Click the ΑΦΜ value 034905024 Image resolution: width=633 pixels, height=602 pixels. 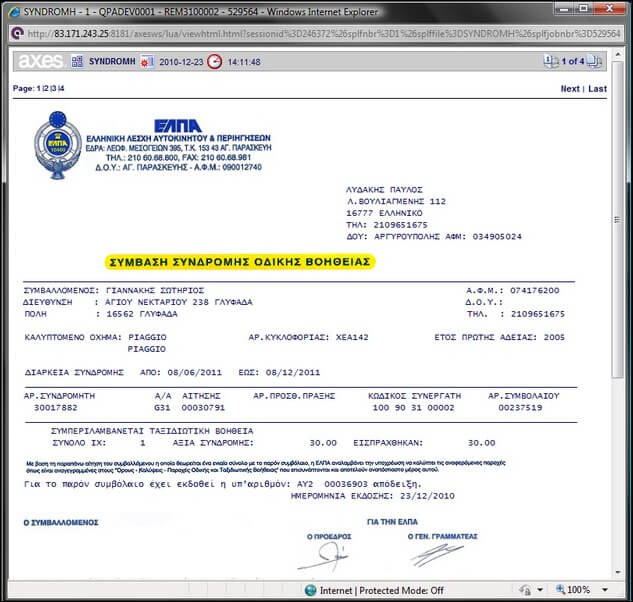(497, 237)
